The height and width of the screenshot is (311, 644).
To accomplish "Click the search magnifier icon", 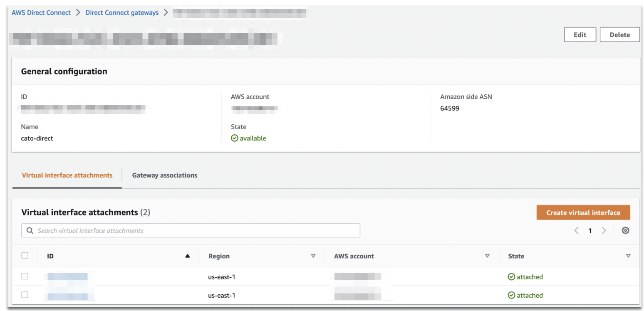I will click(30, 230).
